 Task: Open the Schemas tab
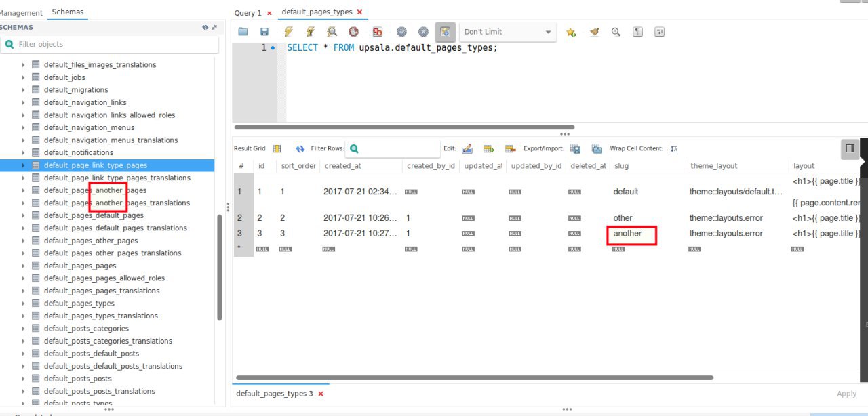click(x=68, y=12)
